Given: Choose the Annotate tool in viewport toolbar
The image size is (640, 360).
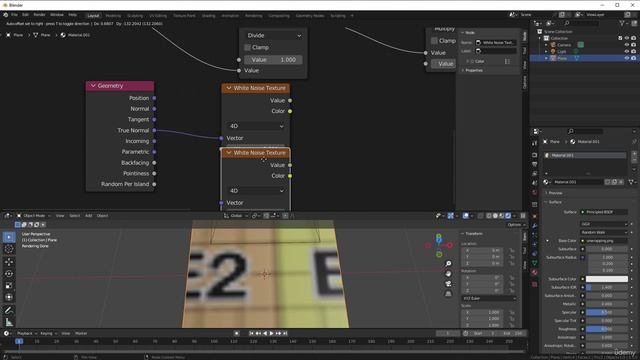Looking at the screenshot, I should coord(9,311).
